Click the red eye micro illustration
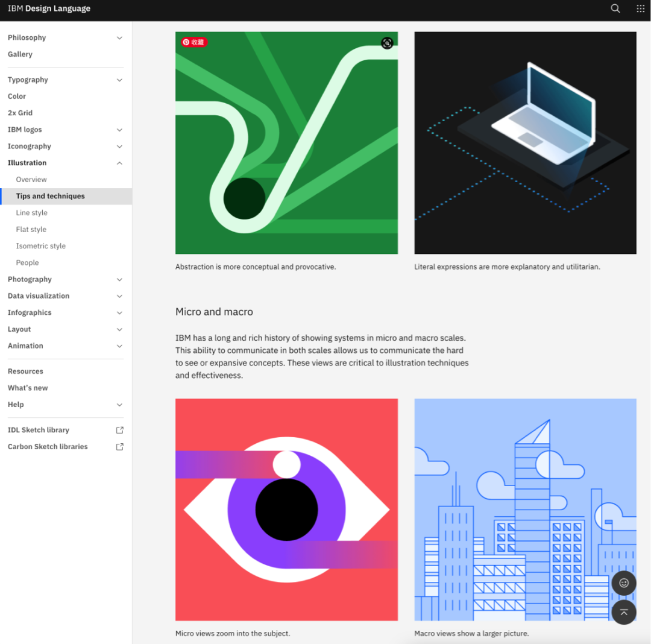Viewport: 651px width, 644px height. (286, 510)
